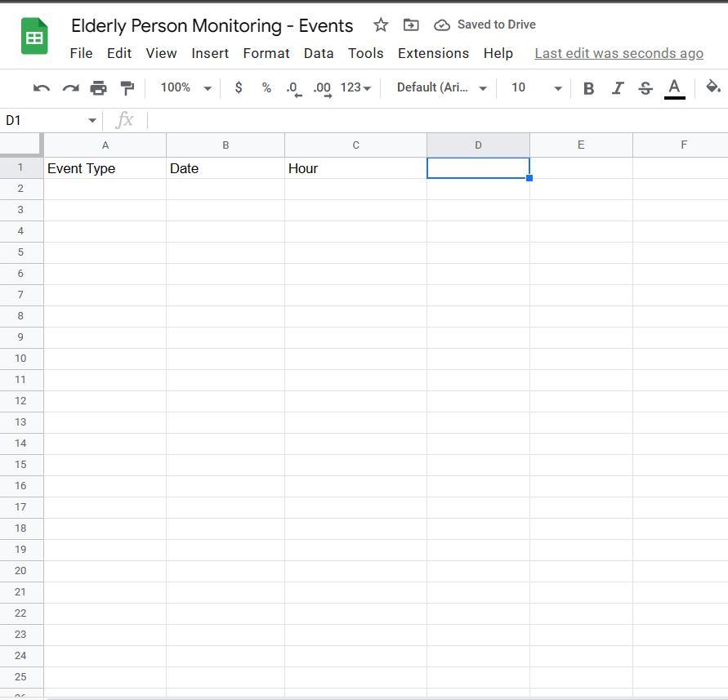Select the cell containing Date
The height and width of the screenshot is (700, 728).
(x=226, y=168)
